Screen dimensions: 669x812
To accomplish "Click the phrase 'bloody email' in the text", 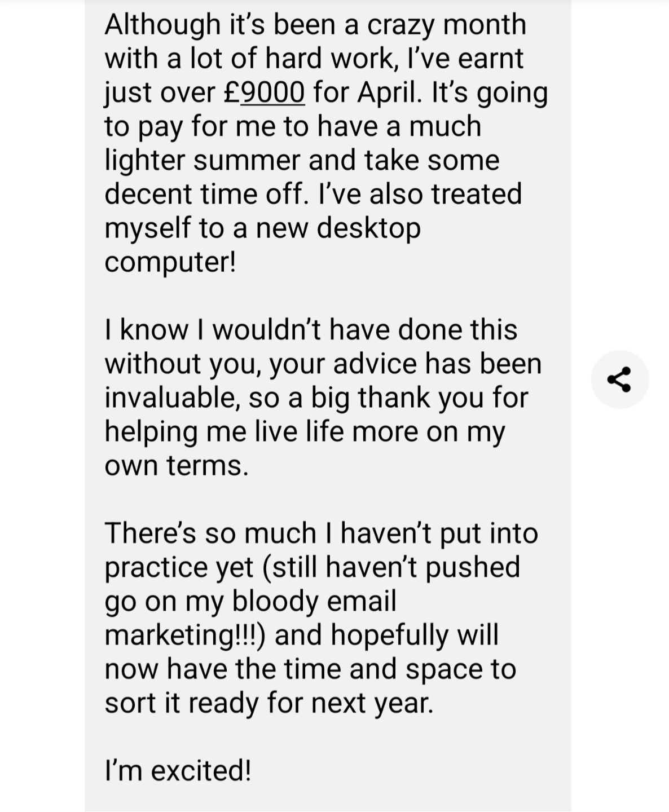I will click(x=314, y=601).
